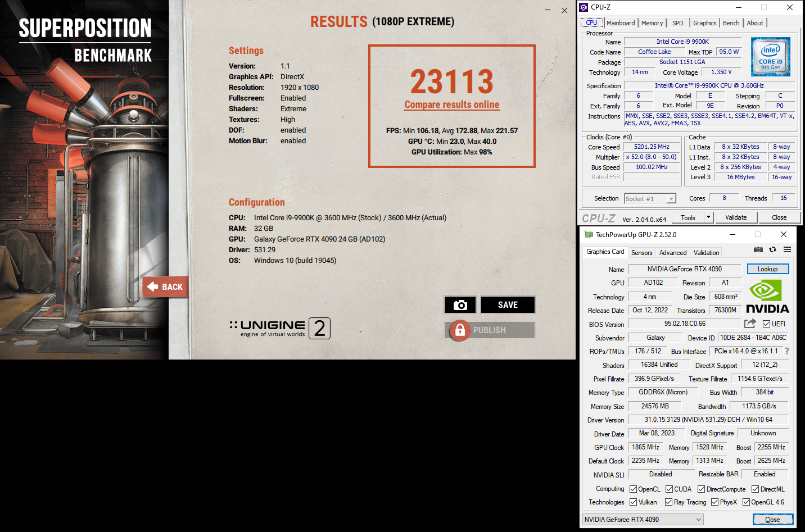
Task: Click the CPU-Z Tools button
Action: click(x=688, y=217)
